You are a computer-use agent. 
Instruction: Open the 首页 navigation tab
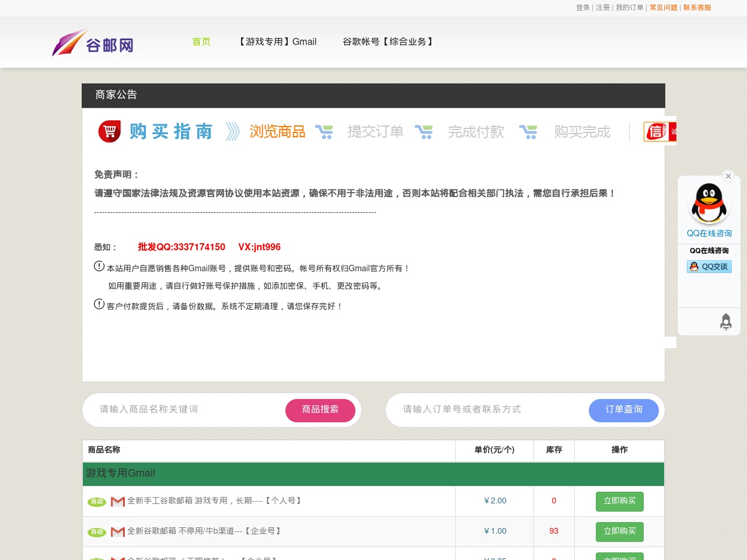[x=201, y=41]
